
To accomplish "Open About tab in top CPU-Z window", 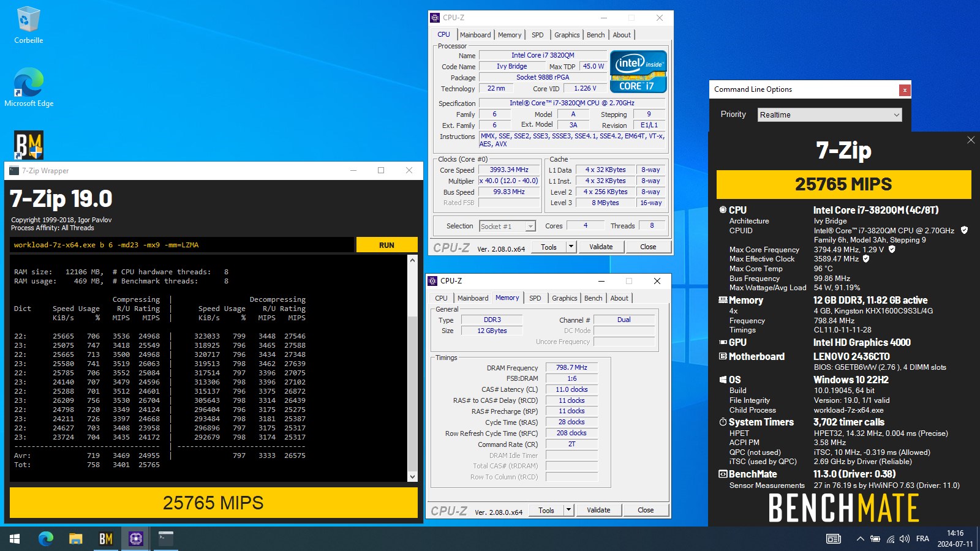I will 622,35.
